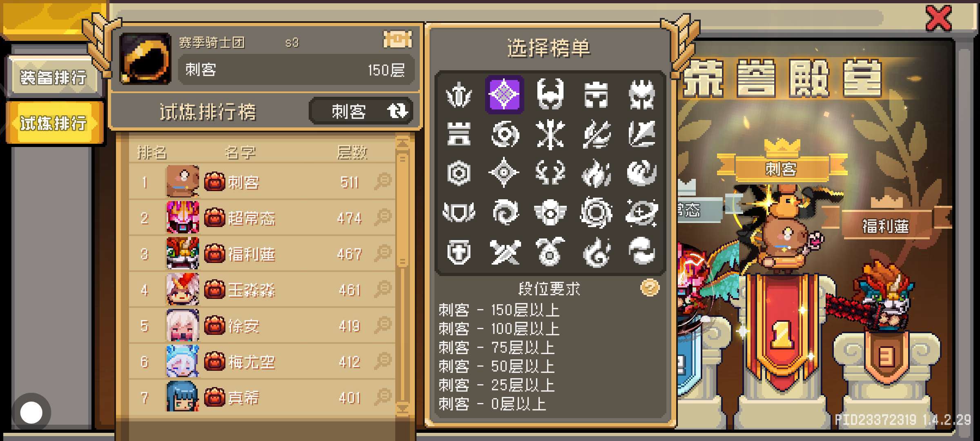Click 超常态 player avatar in ranking
Viewport: 980px width, 441px height.
tap(183, 217)
